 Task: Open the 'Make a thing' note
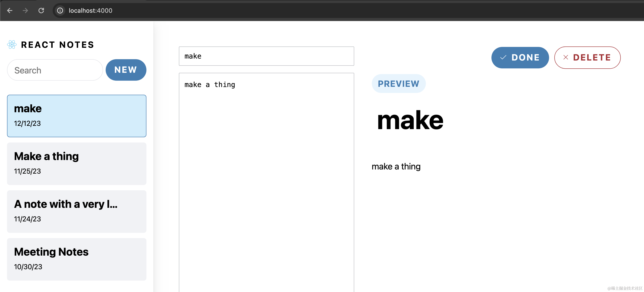76,164
